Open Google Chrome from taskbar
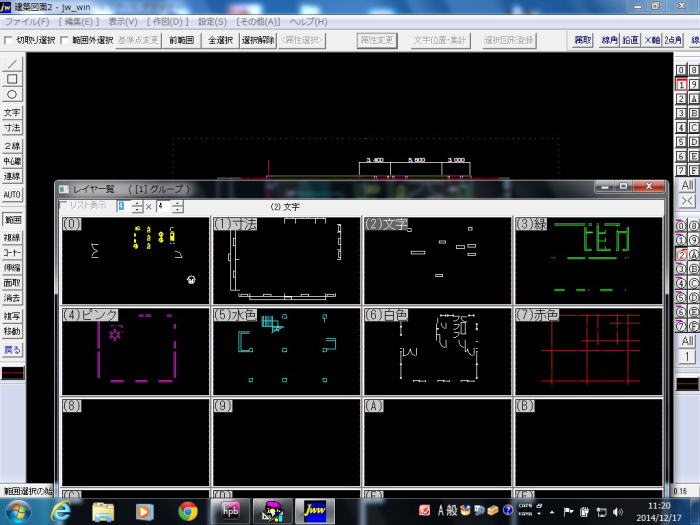Image resolution: width=700 pixels, height=525 pixels. point(188,512)
